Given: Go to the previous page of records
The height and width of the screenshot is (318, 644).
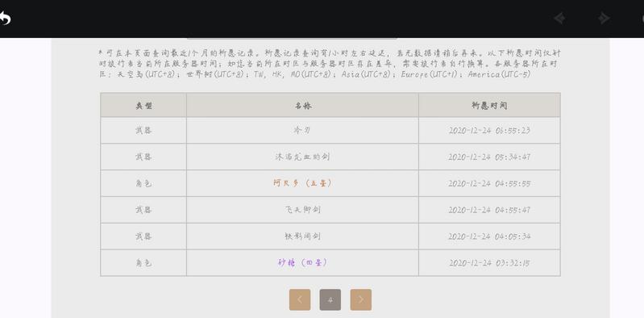Looking at the screenshot, I should (x=300, y=299).
